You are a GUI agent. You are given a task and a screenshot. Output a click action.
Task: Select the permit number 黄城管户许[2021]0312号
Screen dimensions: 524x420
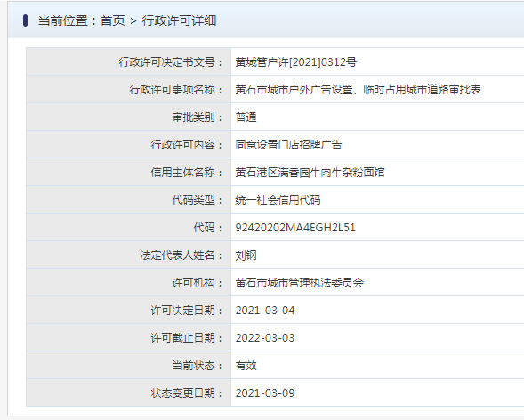tap(295, 61)
